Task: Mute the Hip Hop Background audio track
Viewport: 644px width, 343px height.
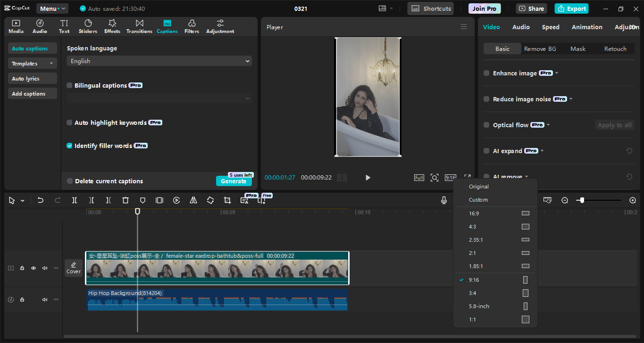Action: coord(44,299)
